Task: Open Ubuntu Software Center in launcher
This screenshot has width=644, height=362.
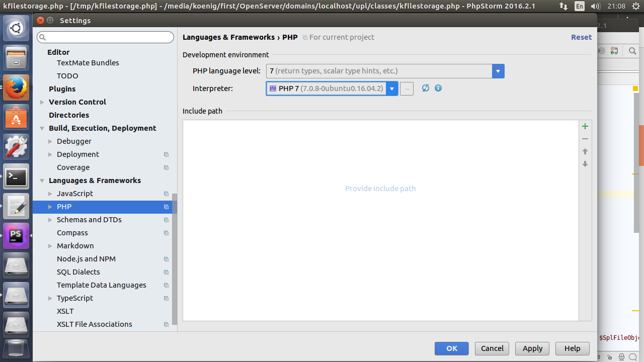Action: coord(16,117)
